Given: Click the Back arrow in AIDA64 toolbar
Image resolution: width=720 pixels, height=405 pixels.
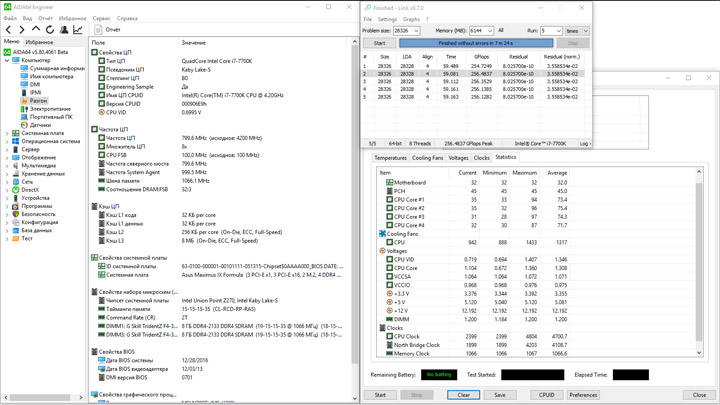Looking at the screenshot, I should coord(9,29).
